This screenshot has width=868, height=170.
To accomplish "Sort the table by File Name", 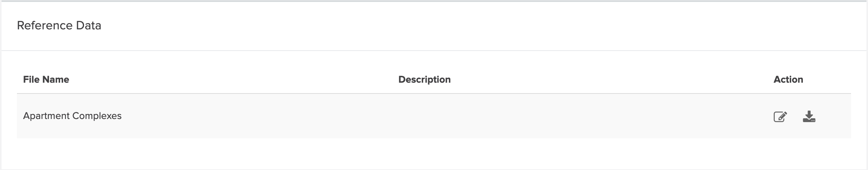I will pyautogui.click(x=46, y=80).
